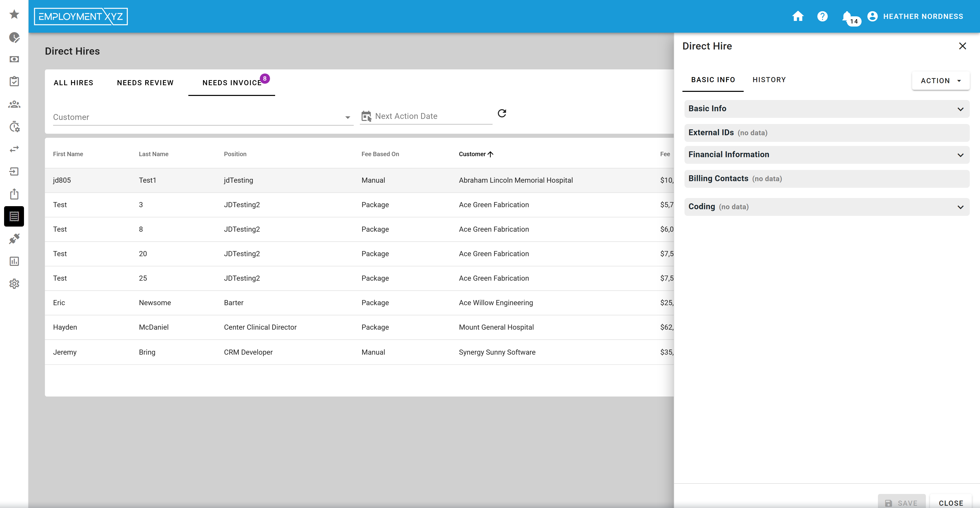
Task: Click the External IDs section header
Action: (827, 133)
